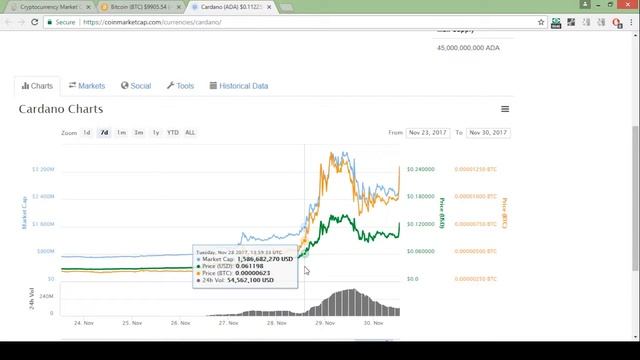Open the Social tab
This screenshot has height=360, width=640.
pos(136,86)
